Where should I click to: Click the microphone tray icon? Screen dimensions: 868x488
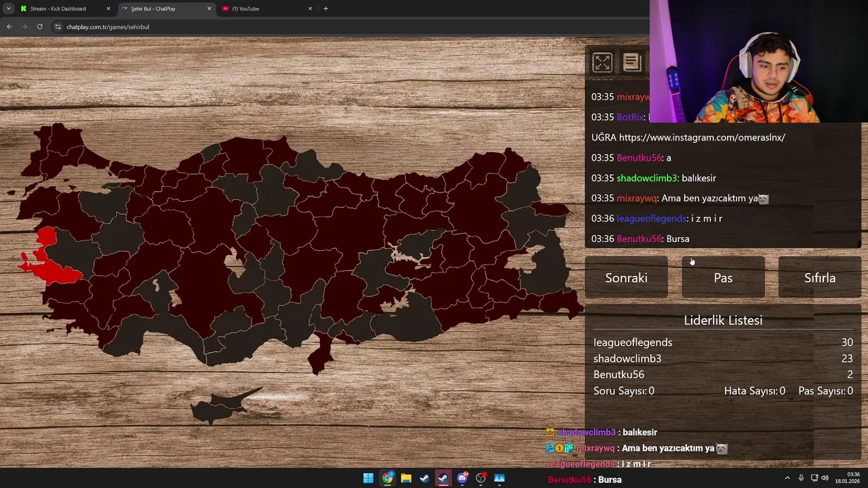pos(801,478)
